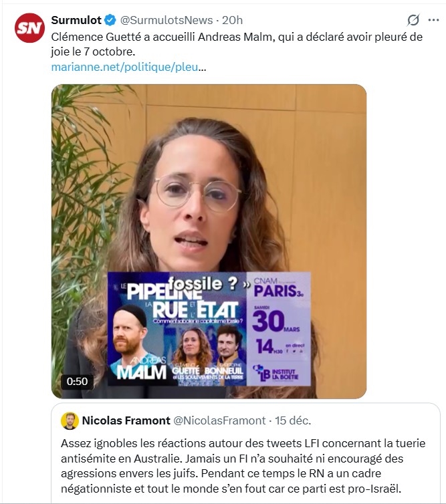Click the Surmulot SN profile avatar
The height and width of the screenshot is (504, 446).
point(29,27)
